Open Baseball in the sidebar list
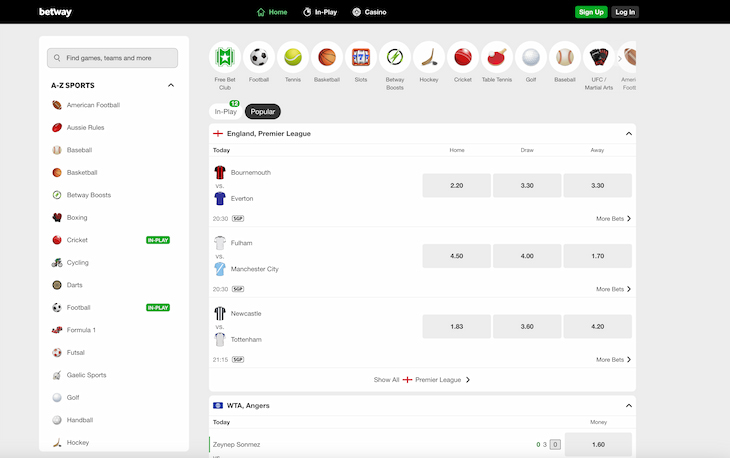 [79, 150]
